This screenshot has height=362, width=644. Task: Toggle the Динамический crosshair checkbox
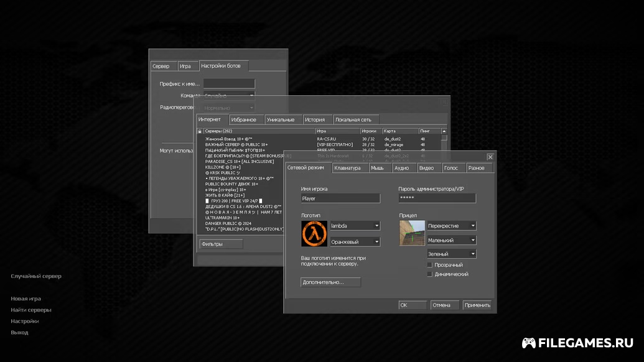tap(429, 274)
